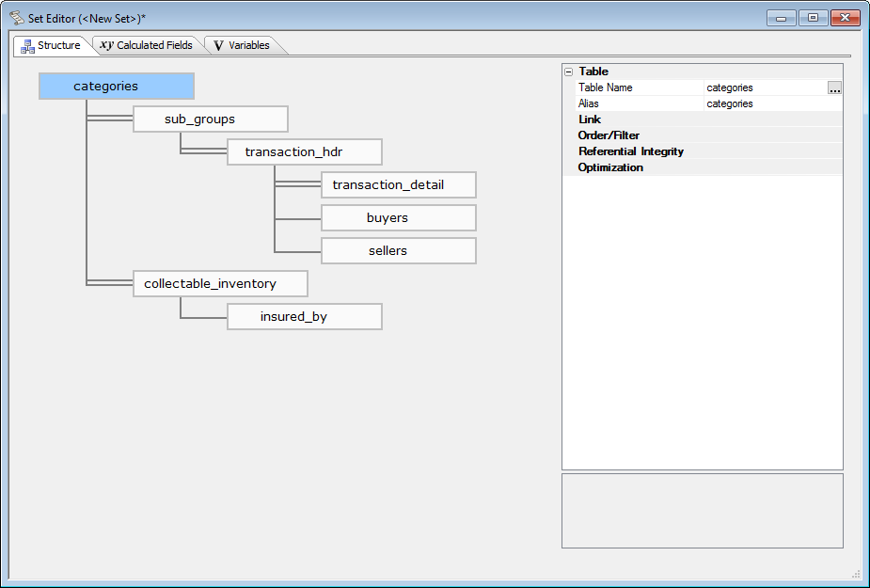The width and height of the screenshot is (870, 588).
Task: Pick the sellers table node
Action: (398, 251)
